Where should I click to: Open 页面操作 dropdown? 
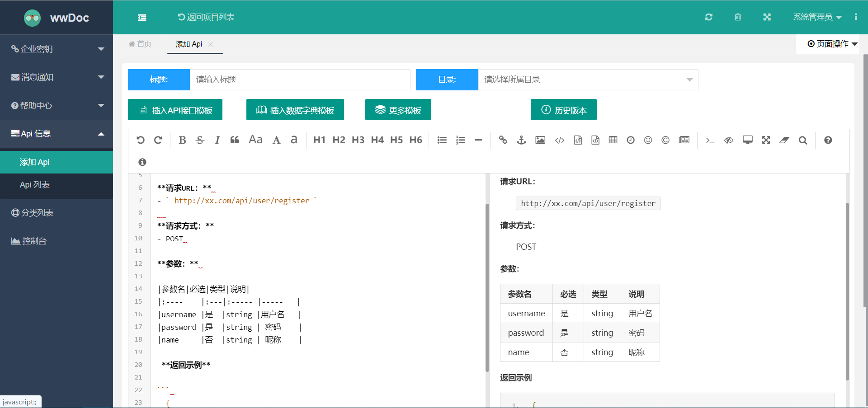click(832, 44)
